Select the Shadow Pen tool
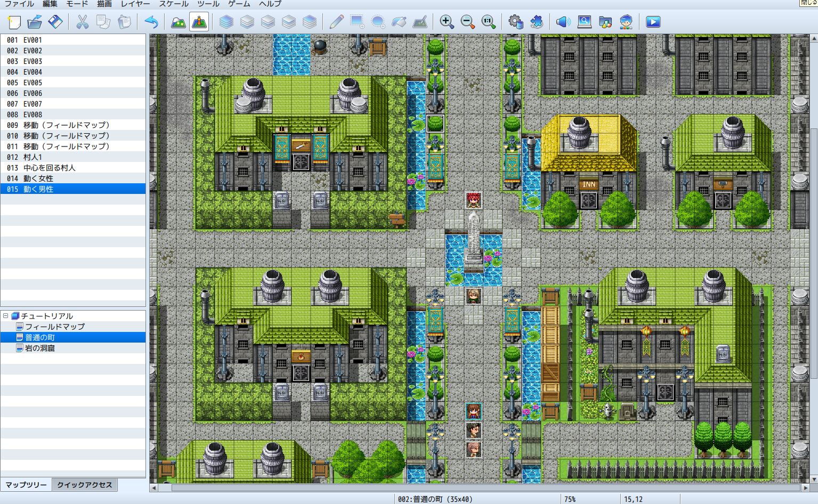 [x=419, y=22]
